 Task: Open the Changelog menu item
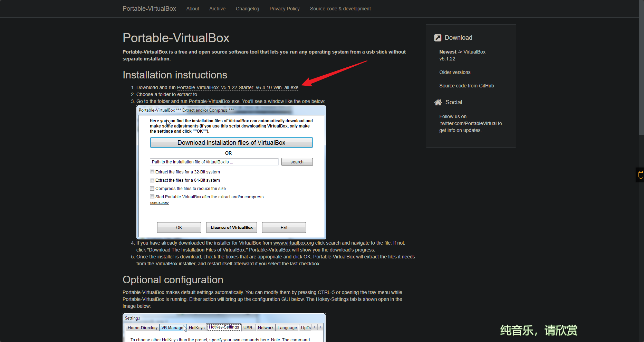(247, 9)
